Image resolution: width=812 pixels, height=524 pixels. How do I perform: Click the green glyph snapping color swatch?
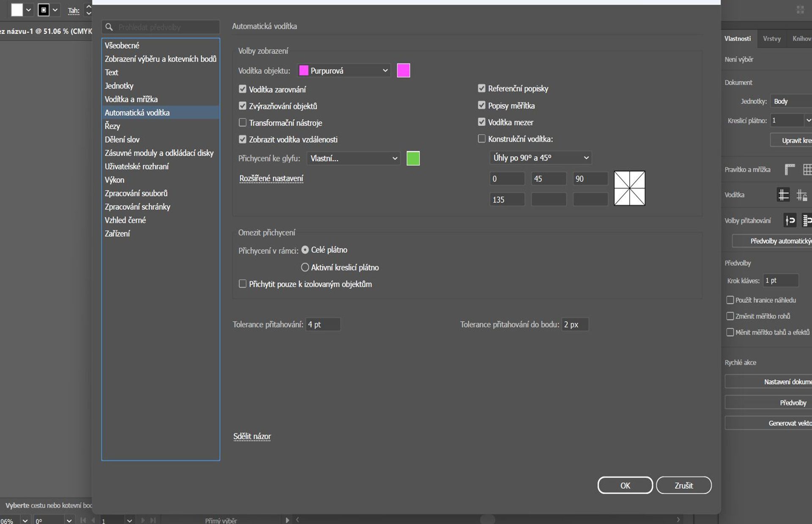(413, 158)
